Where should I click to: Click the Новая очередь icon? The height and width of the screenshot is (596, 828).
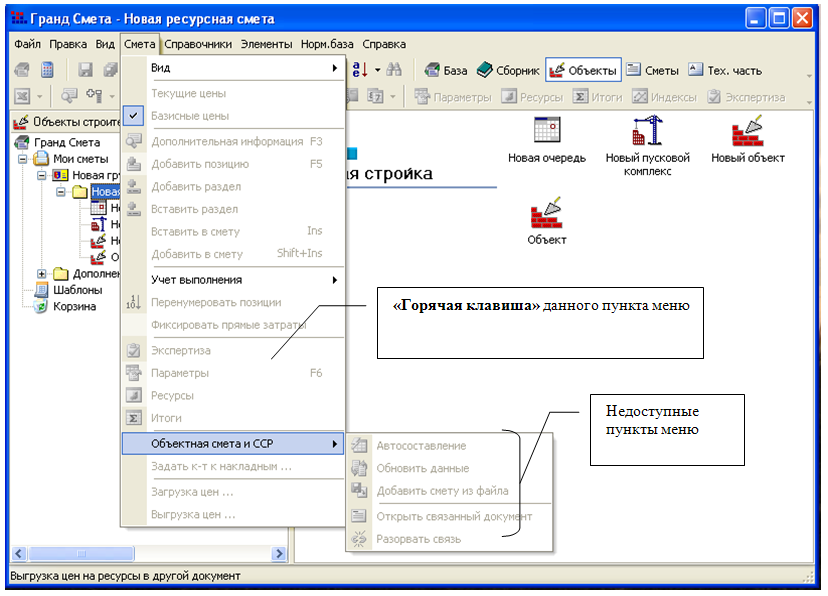click(547, 140)
